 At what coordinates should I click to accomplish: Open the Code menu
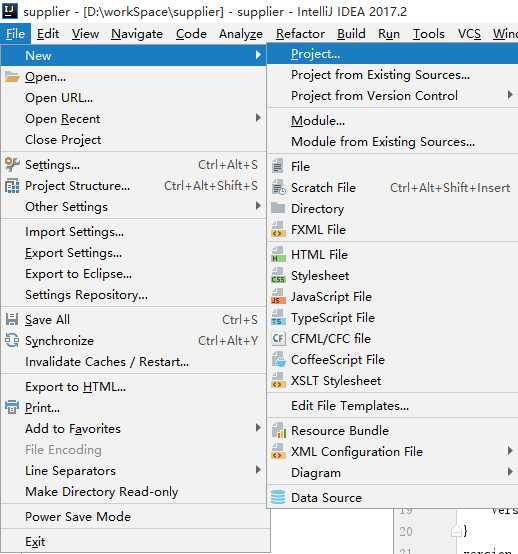[191, 34]
